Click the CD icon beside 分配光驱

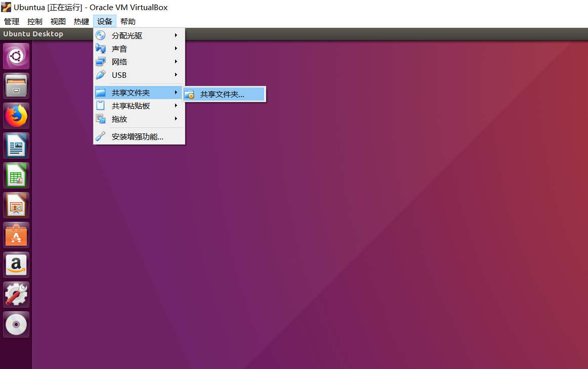(101, 35)
